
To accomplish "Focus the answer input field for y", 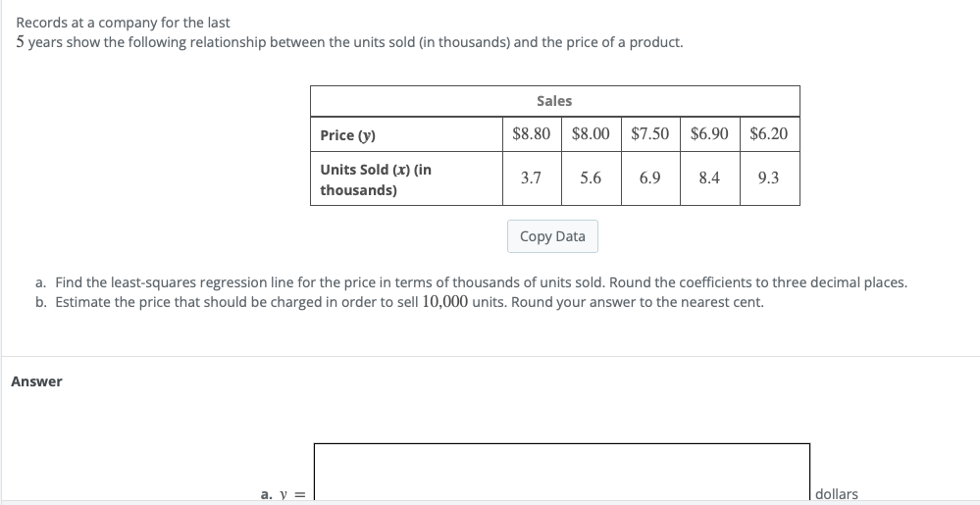I will [x=562, y=472].
